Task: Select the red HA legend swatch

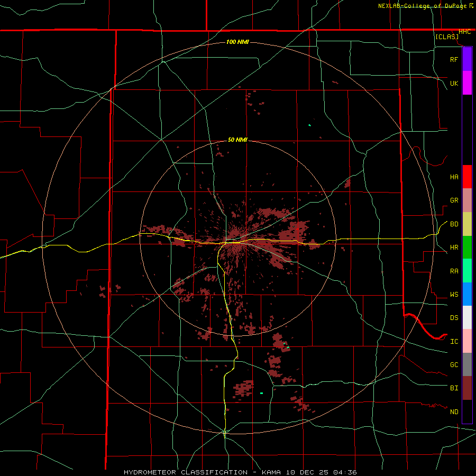Action: pyautogui.click(x=467, y=177)
